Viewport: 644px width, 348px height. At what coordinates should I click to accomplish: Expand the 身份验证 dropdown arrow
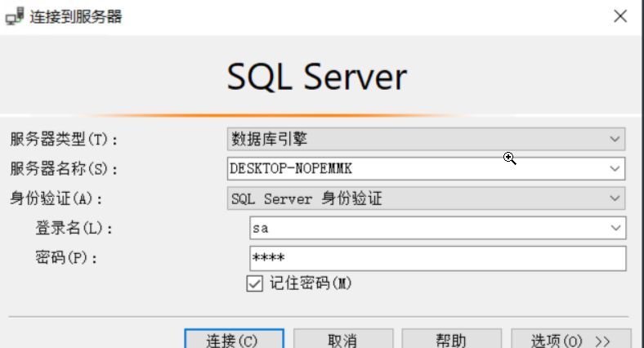(615, 199)
